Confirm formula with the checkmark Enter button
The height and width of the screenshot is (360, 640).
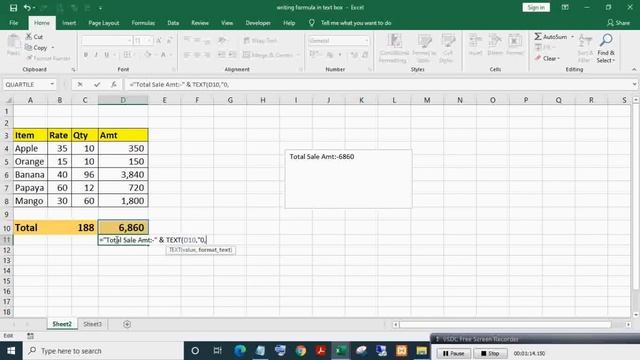pyautogui.click(x=97, y=84)
